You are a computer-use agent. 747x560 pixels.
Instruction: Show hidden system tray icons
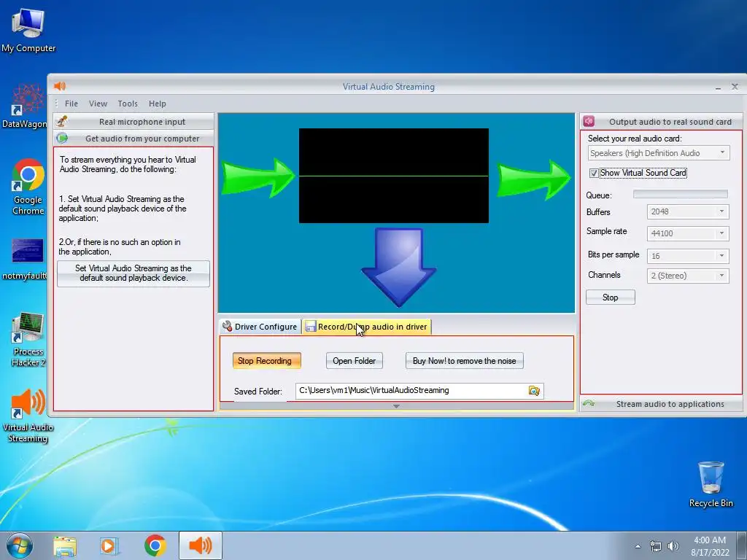point(638,546)
